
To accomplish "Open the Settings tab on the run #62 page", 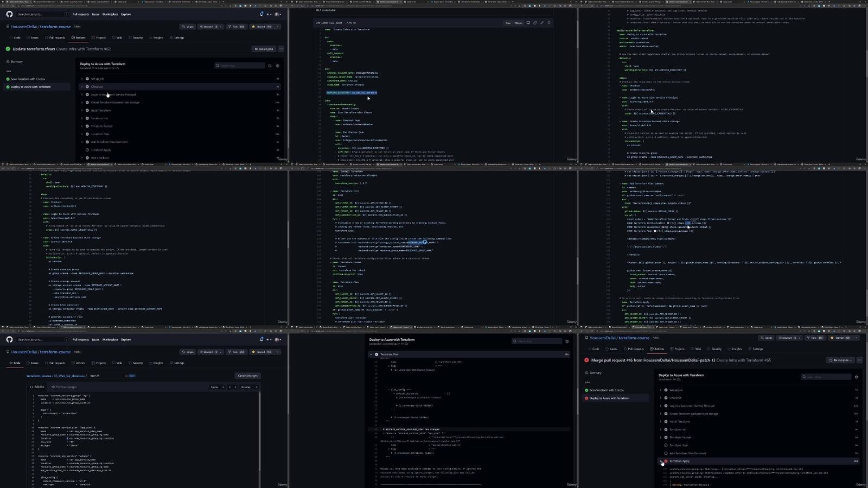I will (177, 37).
